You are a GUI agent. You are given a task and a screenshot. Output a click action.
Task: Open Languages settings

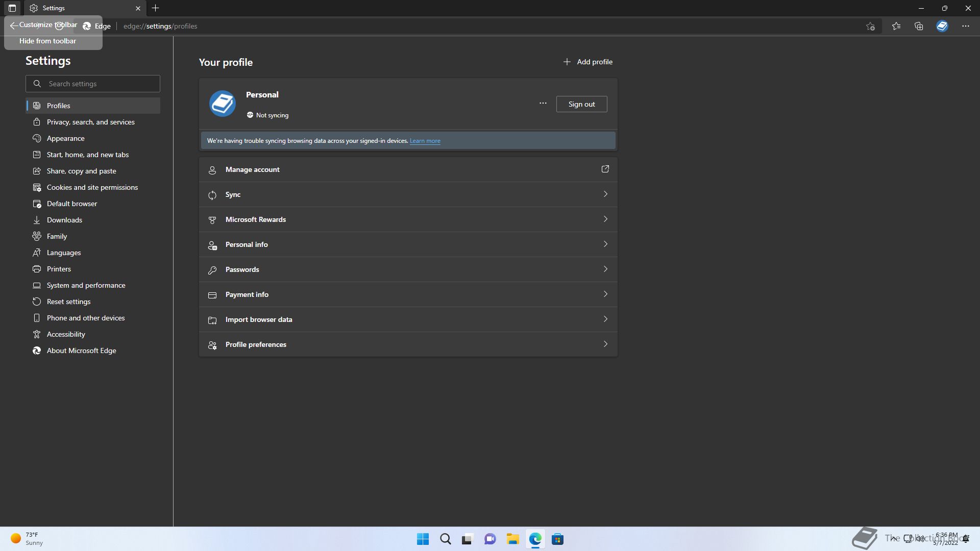pyautogui.click(x=93, y=253)
